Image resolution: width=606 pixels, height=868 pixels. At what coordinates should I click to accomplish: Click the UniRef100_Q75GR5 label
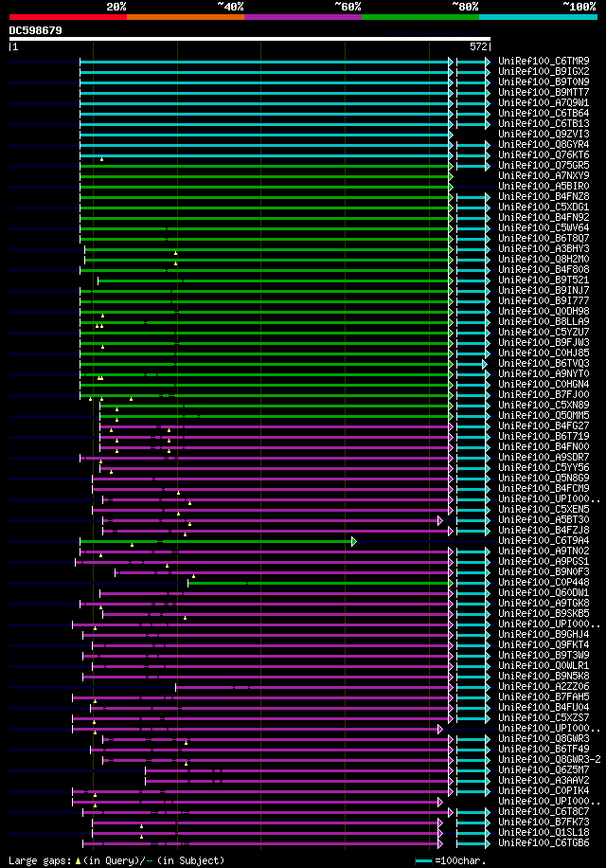[544, 166]
